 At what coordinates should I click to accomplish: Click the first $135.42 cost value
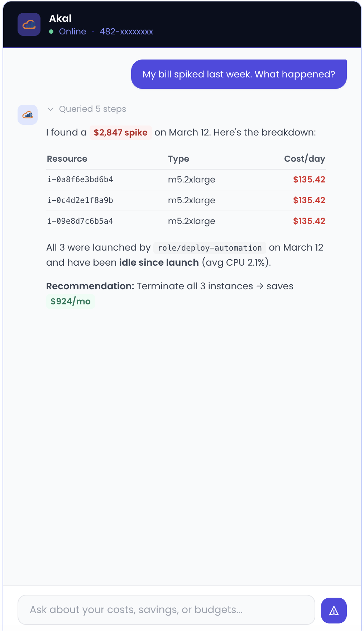coord(309,180)
